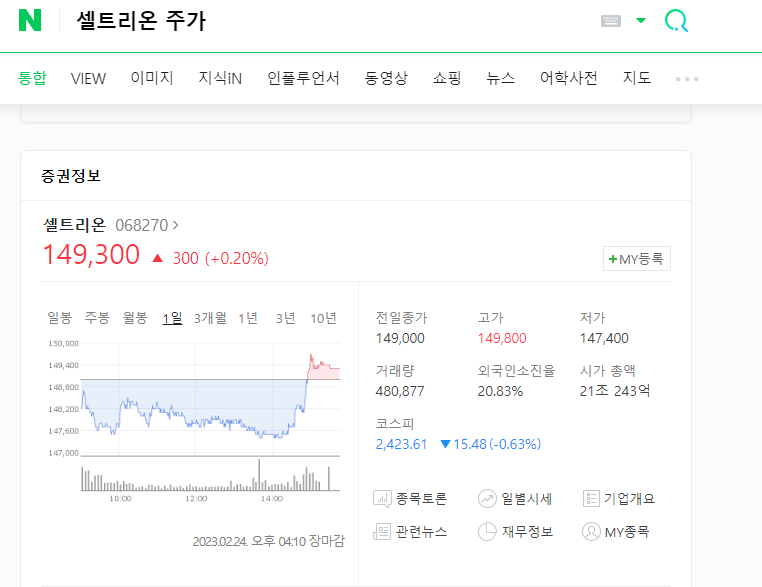Switch to the 동영상 tab
Image resolution: width=762 pixels, height=587 pixels.
pos(386,78)
